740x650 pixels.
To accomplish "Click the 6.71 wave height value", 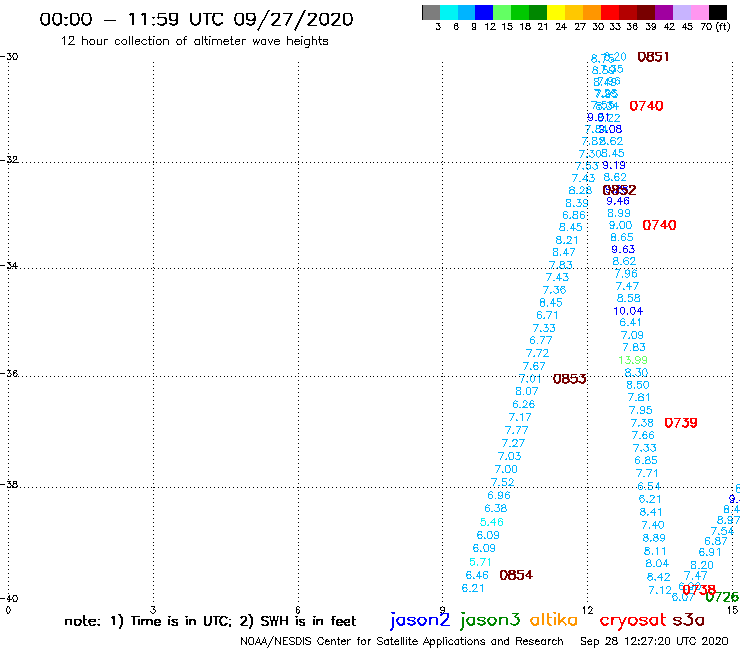I will click(547, 315).
